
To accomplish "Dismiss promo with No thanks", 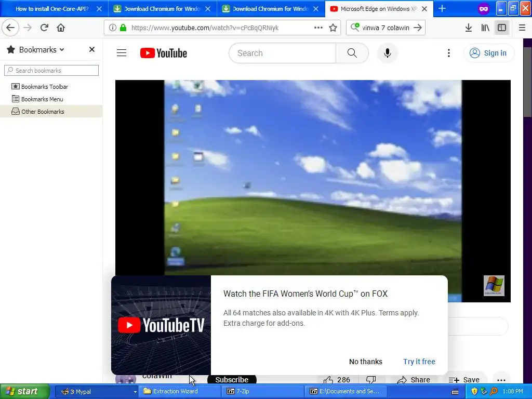I will [365, 362].
